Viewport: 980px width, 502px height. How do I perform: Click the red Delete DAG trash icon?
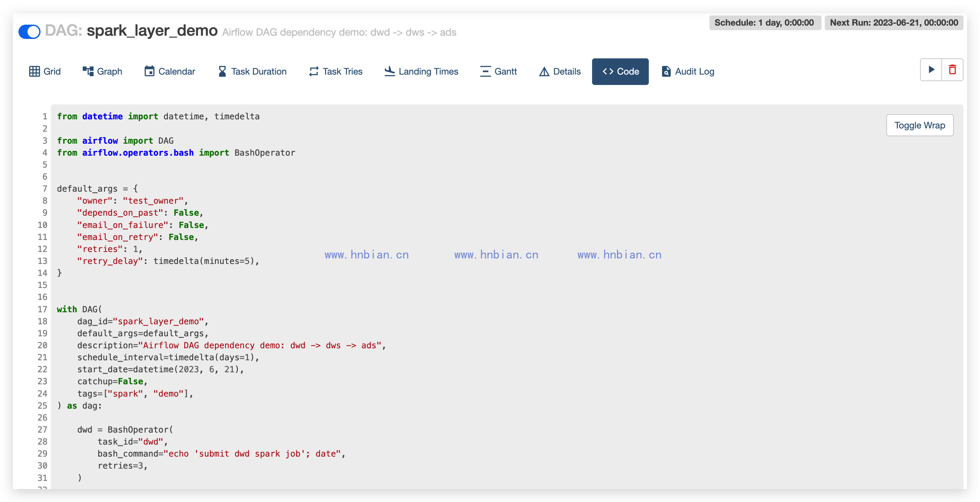tap(952, 70)
